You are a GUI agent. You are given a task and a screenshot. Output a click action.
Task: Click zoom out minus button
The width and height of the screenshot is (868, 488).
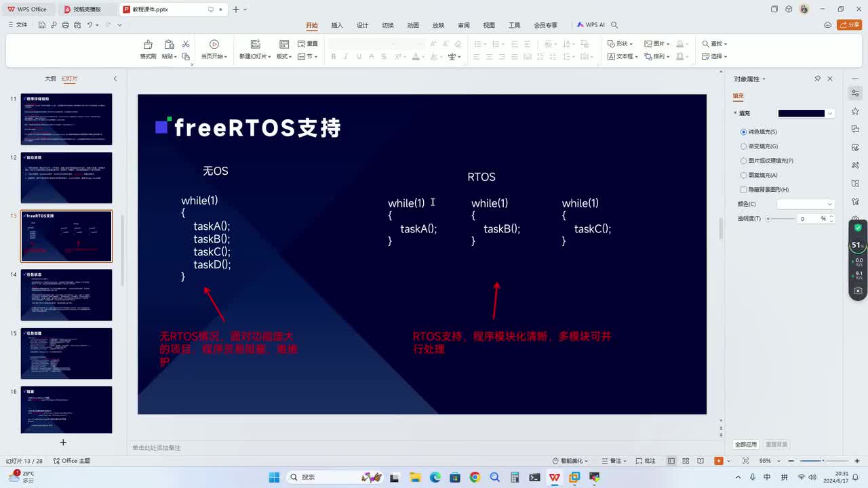792,461
